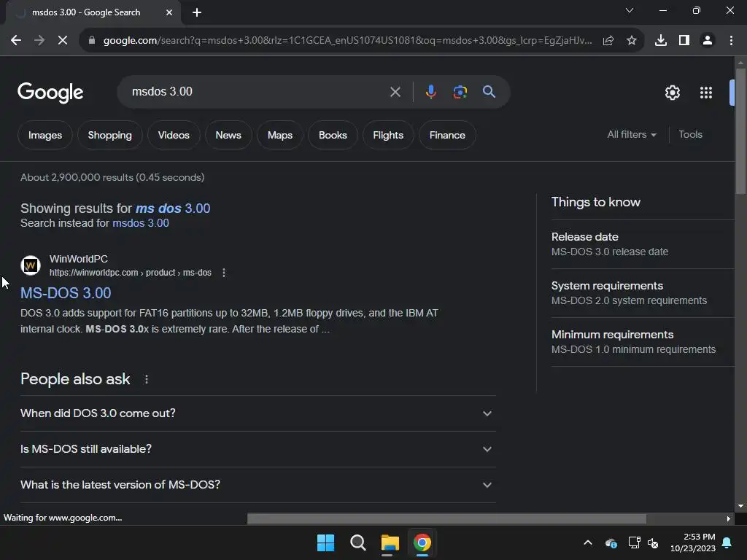Screen dimensions: 747x560
Task: Click the vertical scrollbar thumb
Action: [x=740, y=131]
